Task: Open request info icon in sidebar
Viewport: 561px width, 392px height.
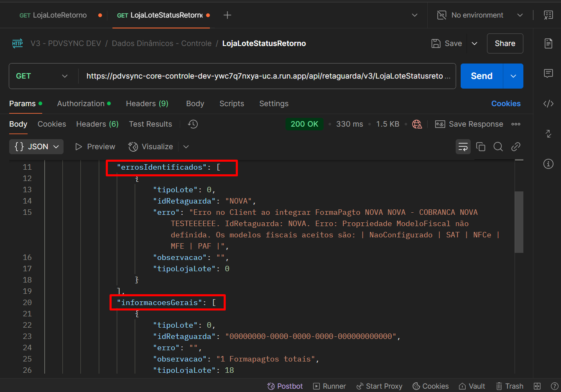Action: click(548, 164)
